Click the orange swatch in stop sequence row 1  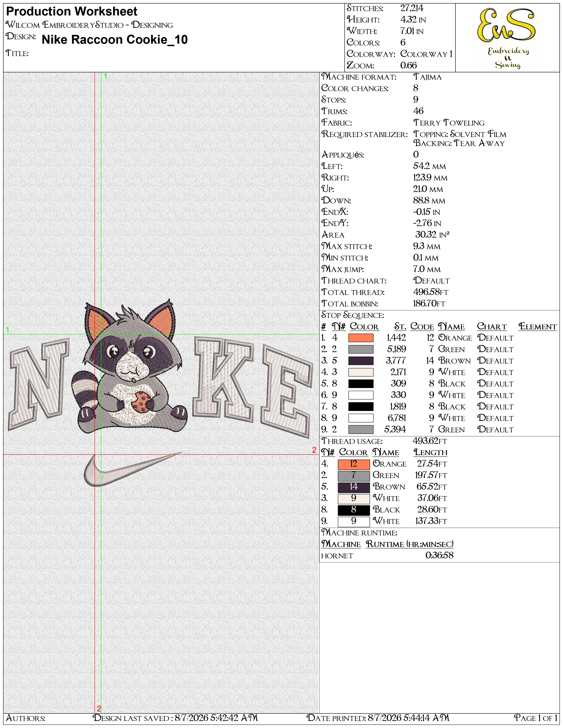click(361, 338)
